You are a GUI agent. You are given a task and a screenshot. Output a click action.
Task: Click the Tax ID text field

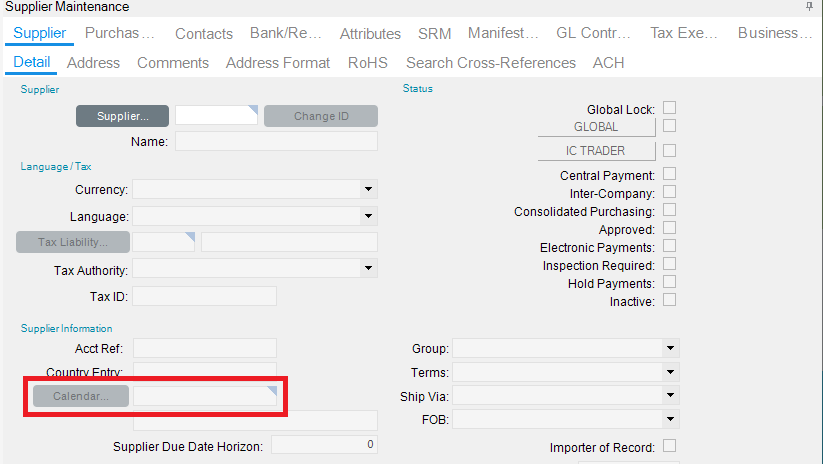204,296
